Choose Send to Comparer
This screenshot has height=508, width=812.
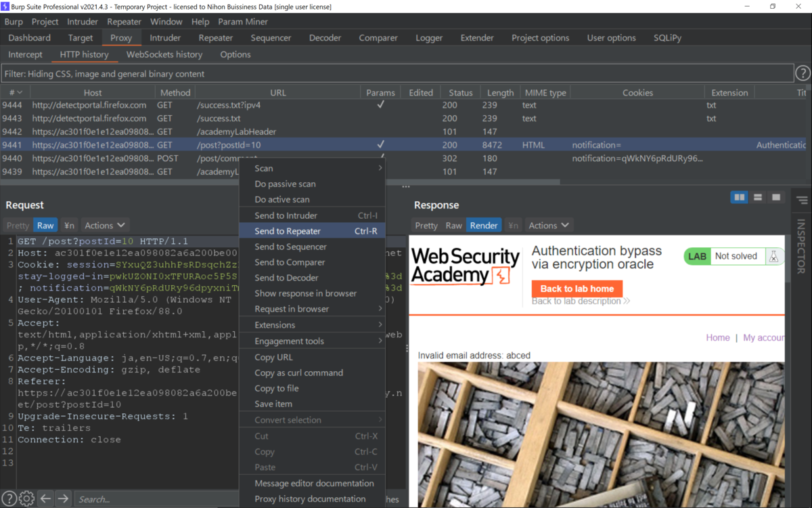[312, 262]
